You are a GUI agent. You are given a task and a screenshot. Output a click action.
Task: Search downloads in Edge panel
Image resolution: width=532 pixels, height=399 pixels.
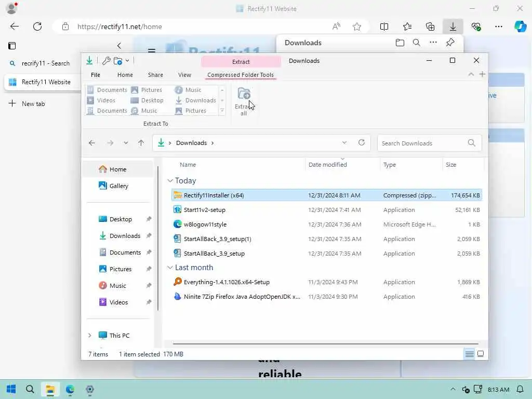[417, 43]
